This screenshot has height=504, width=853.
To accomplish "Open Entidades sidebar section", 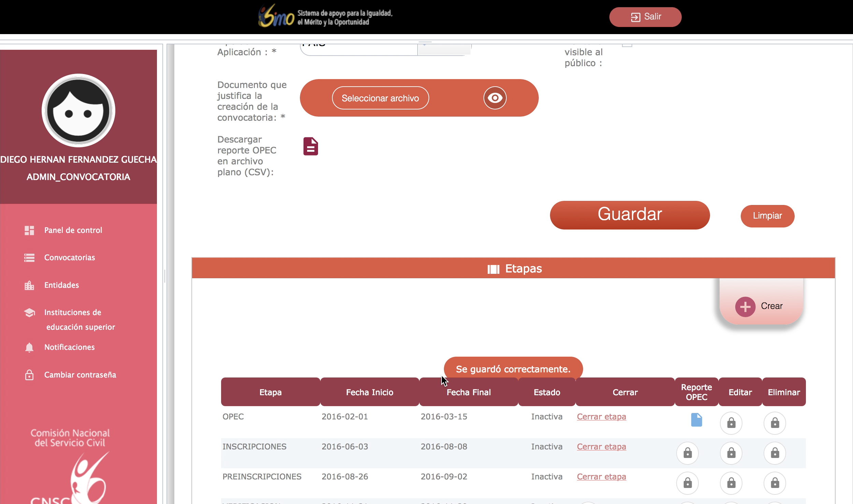I will 61,285.
